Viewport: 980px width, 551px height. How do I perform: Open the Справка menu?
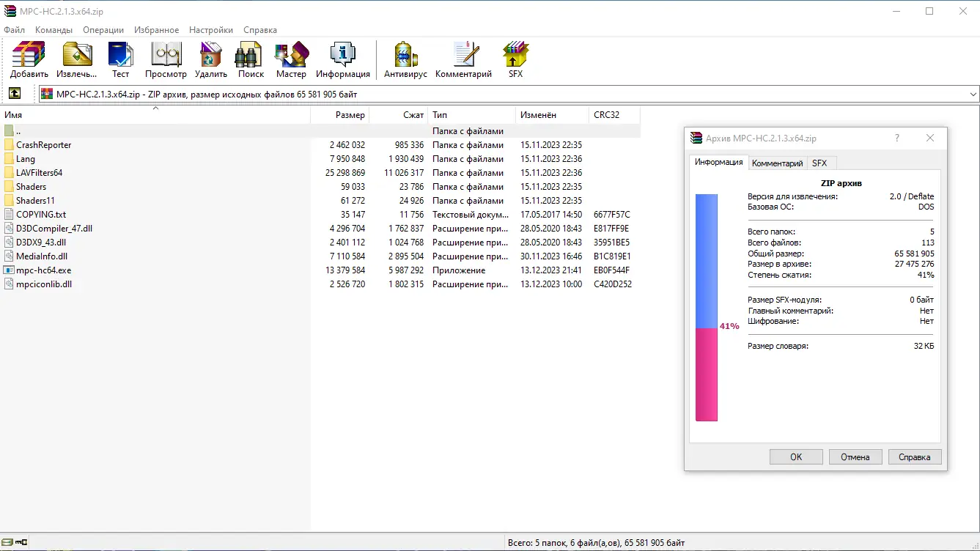pos(260,30)
